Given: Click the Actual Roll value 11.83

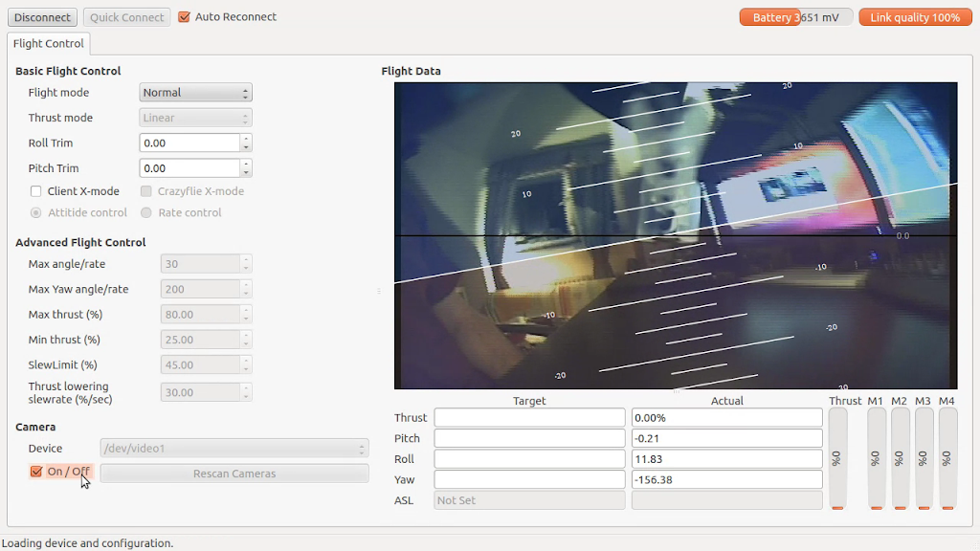Looking at the screenshot, I should 727,458.
